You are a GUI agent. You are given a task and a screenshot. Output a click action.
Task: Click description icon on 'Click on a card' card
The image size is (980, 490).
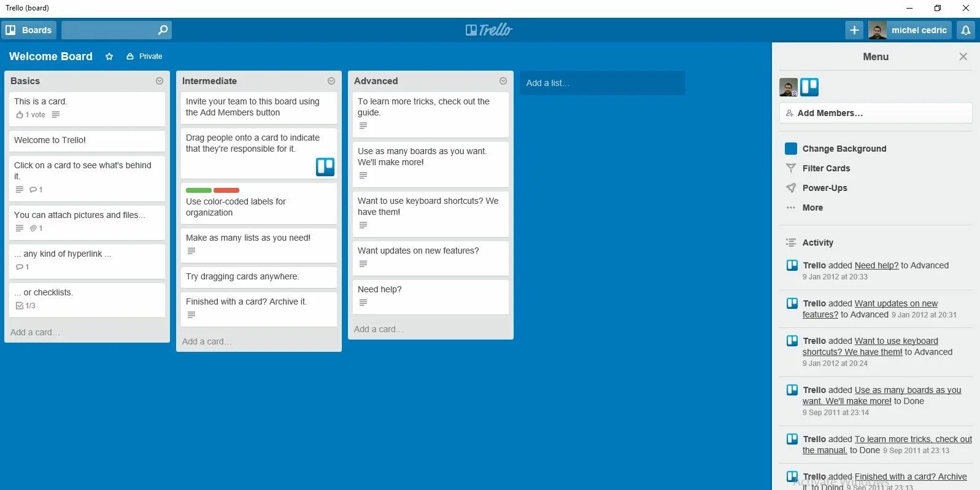coord(20,190)
